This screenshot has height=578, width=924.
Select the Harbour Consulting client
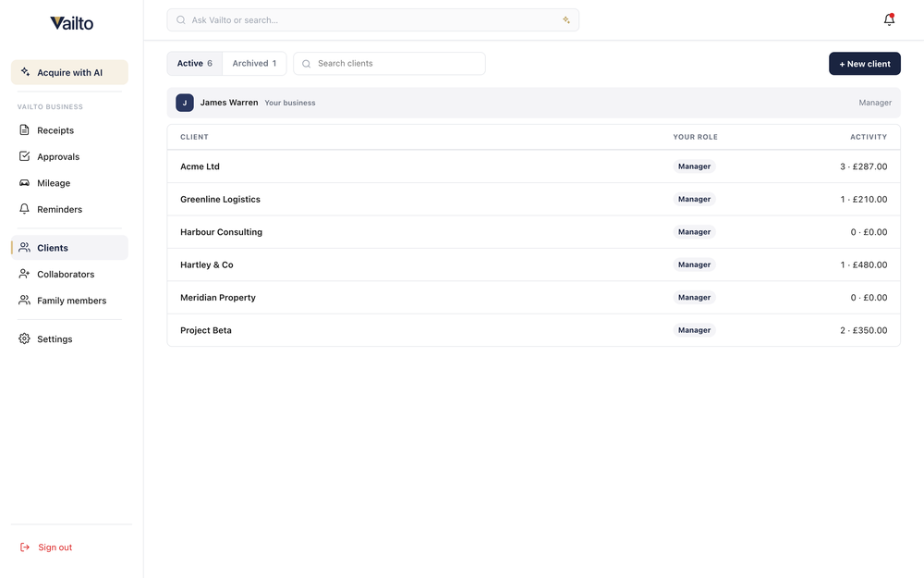(533, 232)
